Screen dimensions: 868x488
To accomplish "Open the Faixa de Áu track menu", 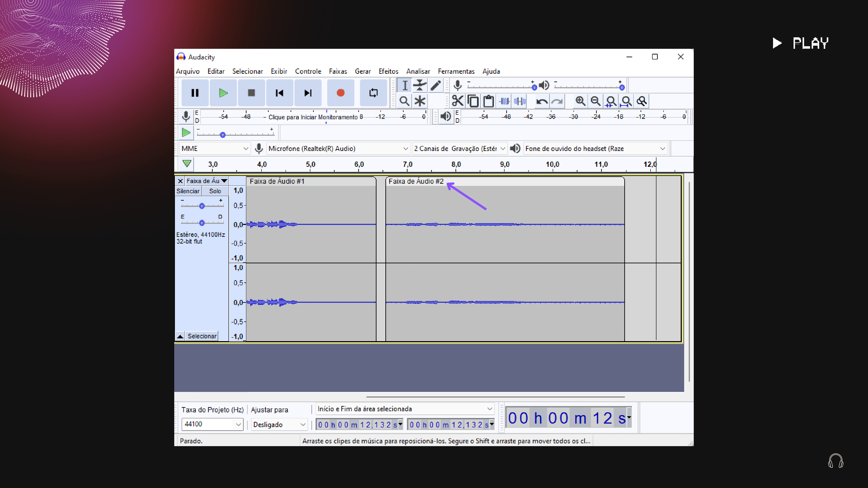I will click(x=207, y=181).
